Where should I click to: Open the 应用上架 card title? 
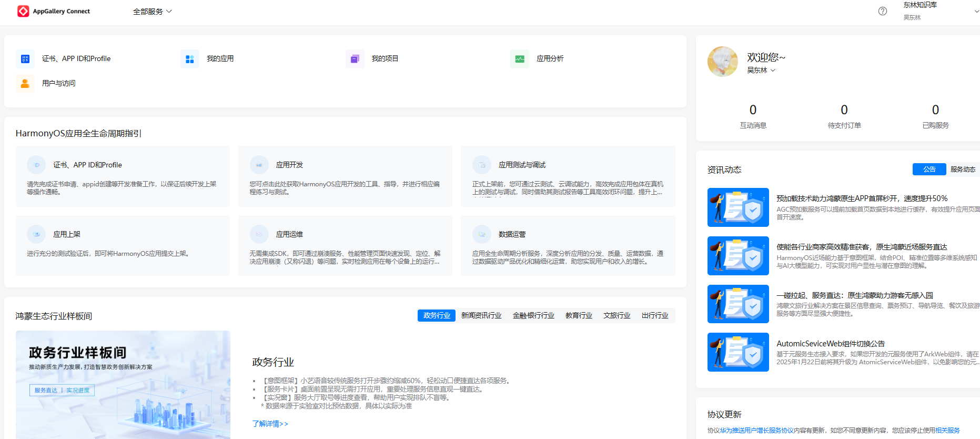pos(67,234)
